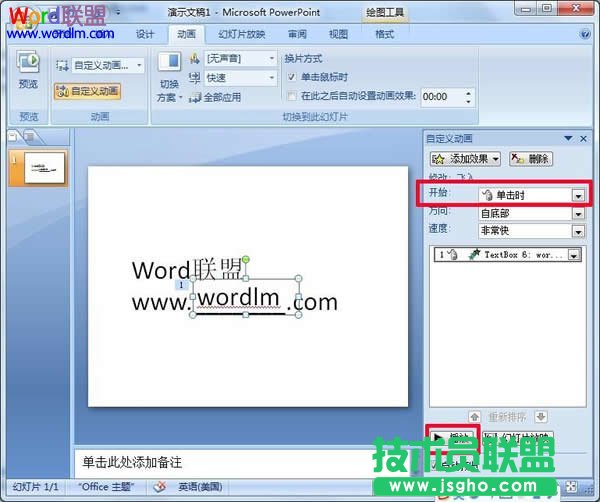This screenshot has width=600, height=502.
Task: Open the 设计 (Design) ribbon tab
Action: point(145,33)
